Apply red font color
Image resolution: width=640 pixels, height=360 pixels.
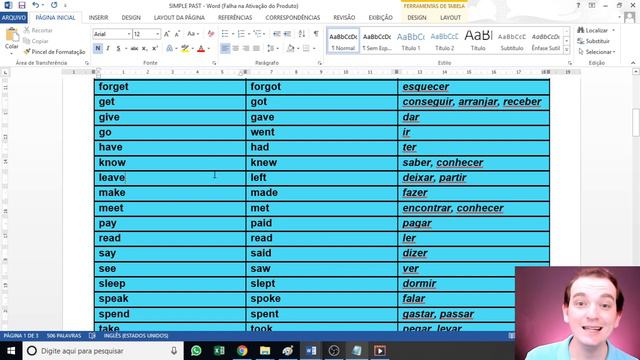(x=201, y=49)
